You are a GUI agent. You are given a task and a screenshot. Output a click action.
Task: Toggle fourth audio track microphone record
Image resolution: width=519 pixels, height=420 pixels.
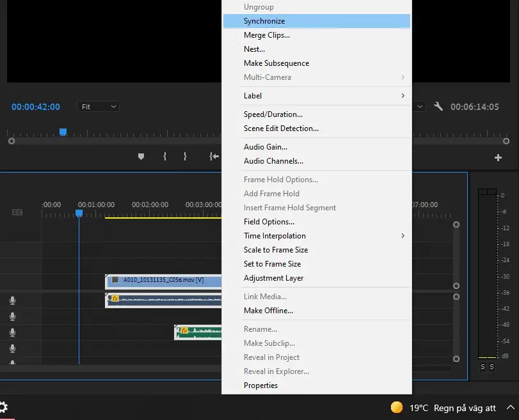12,348
